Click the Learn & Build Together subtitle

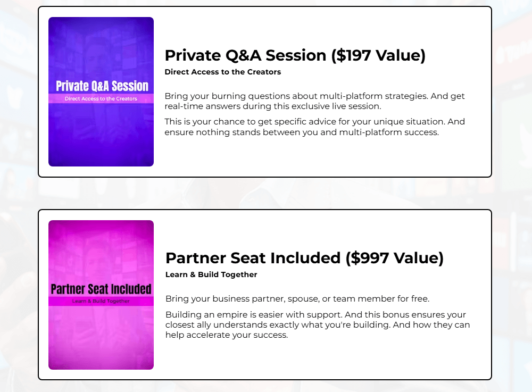(x=211, y=274)
